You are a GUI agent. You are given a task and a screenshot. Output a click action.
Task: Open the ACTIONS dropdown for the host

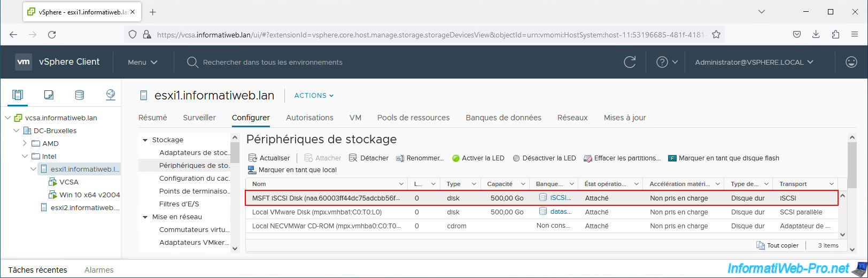314,96
